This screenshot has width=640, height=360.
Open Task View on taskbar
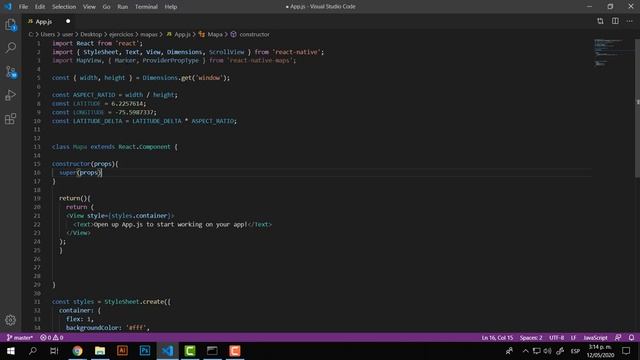[x=54, y=351]
